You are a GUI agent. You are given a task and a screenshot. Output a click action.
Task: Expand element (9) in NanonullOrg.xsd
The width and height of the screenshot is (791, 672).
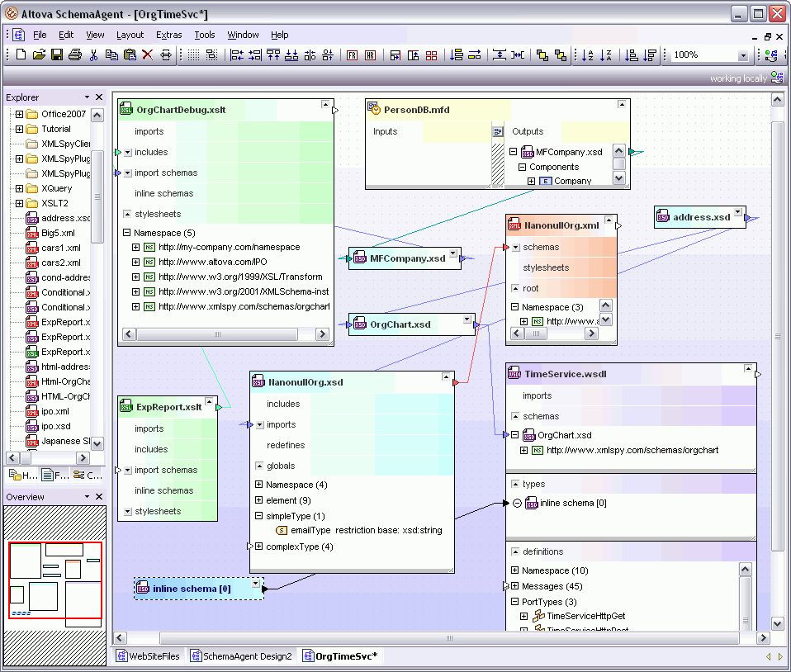tap(258, 500)
